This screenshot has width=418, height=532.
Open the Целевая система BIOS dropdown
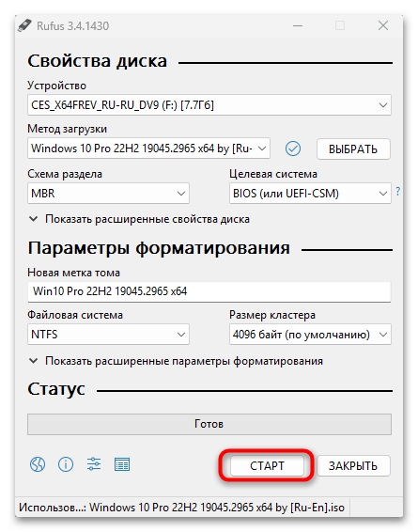click(x=310, y=194)
